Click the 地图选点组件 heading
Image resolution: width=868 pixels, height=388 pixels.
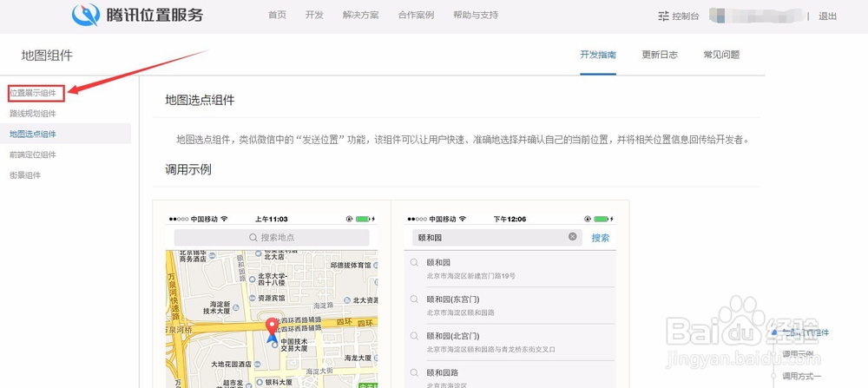[x=200, y=100]
